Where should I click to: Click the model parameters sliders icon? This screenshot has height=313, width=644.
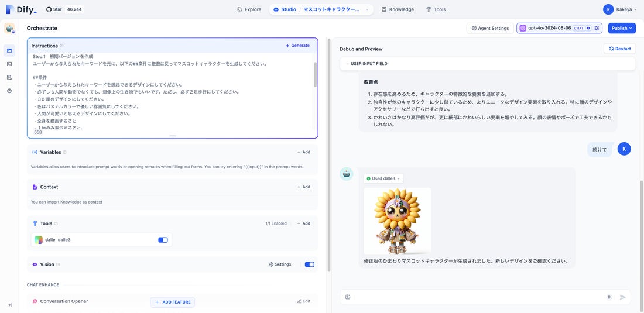597,28
